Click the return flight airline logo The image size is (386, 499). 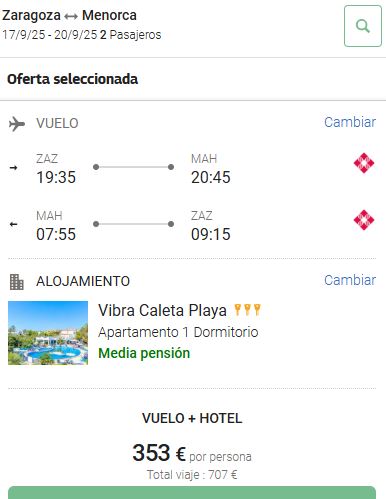click(x=364, y=220)
